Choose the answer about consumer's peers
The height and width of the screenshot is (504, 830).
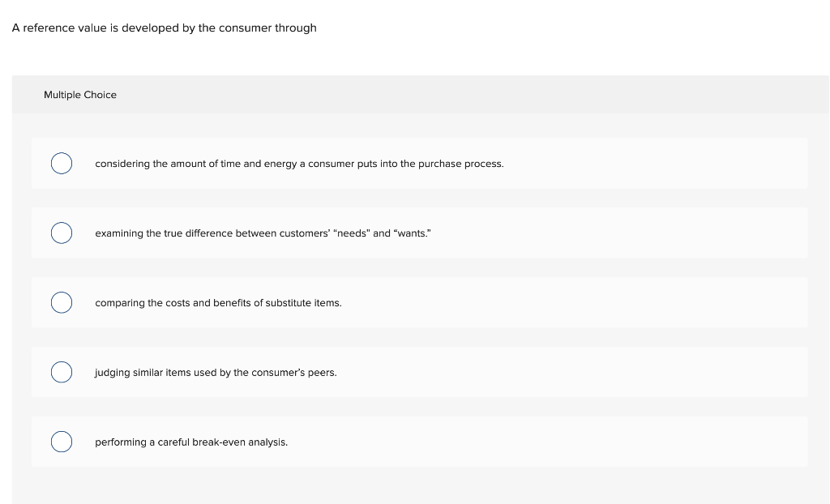[x=216, y=372]
